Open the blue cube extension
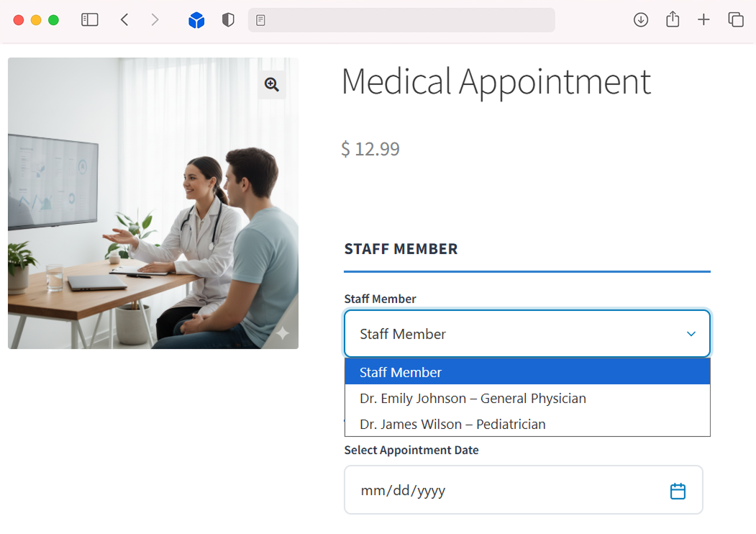Image resolution: width=756 pixels, height=534 pixels. tap(196, 20)
